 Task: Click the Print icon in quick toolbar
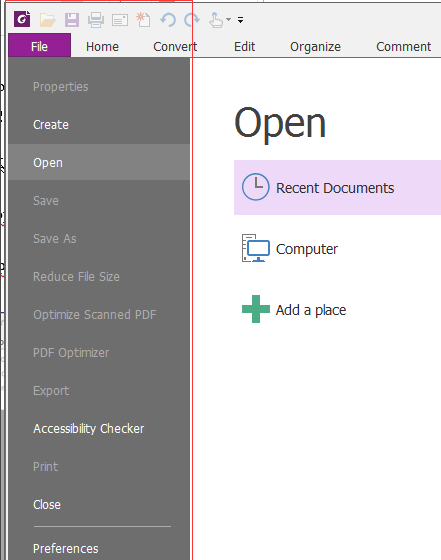tap(96, 20)
